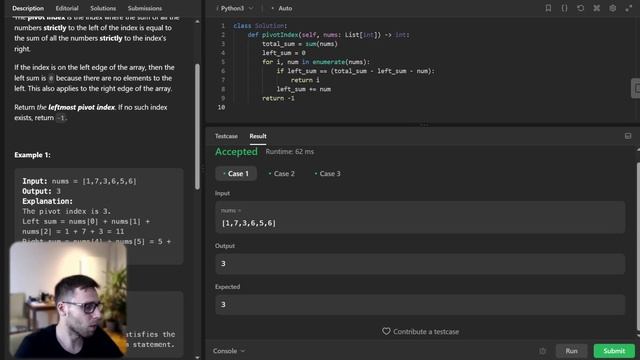
Task: Click the nums input field value
Action: pyautogui.click(x=420, y=217)
